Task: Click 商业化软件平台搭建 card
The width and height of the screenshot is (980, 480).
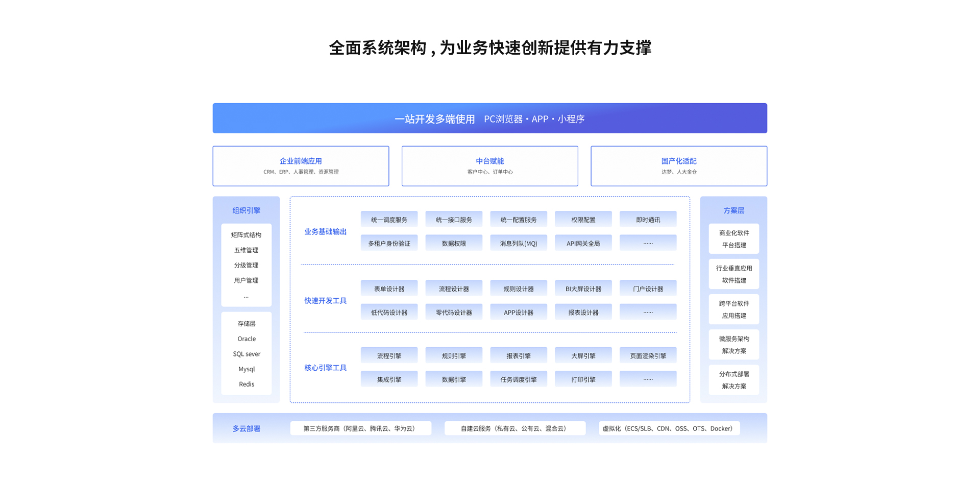Action: 734,238
